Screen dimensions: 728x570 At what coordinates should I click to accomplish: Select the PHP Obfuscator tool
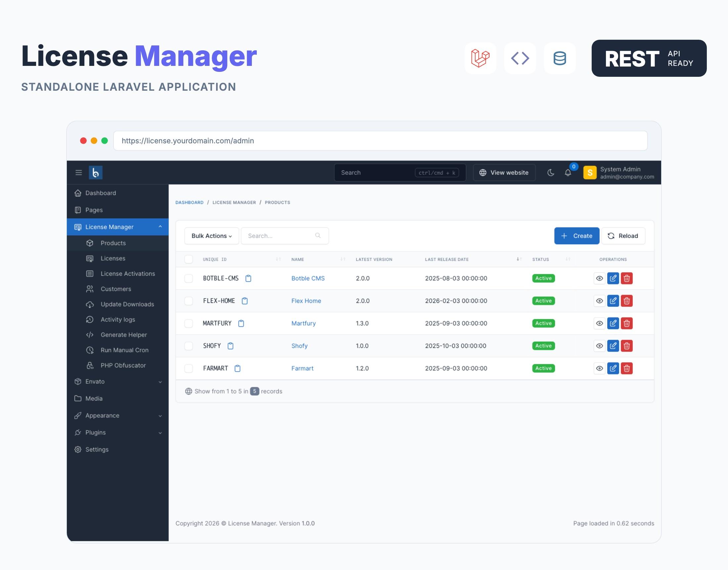click(123, 365)
